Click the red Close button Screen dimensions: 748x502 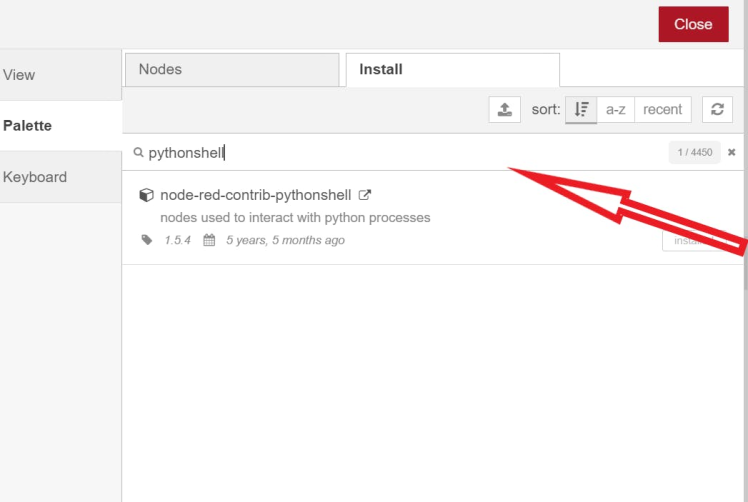pos(693,24)
